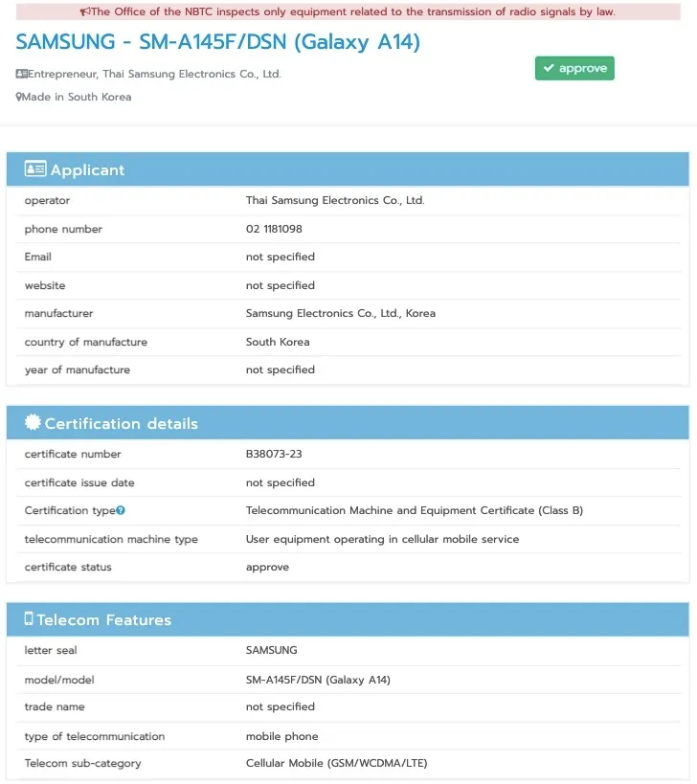The width and height of the screenshot is (697, 784).
Task: Click the NBTC notice banner text
Action: (x=348, y=11)
